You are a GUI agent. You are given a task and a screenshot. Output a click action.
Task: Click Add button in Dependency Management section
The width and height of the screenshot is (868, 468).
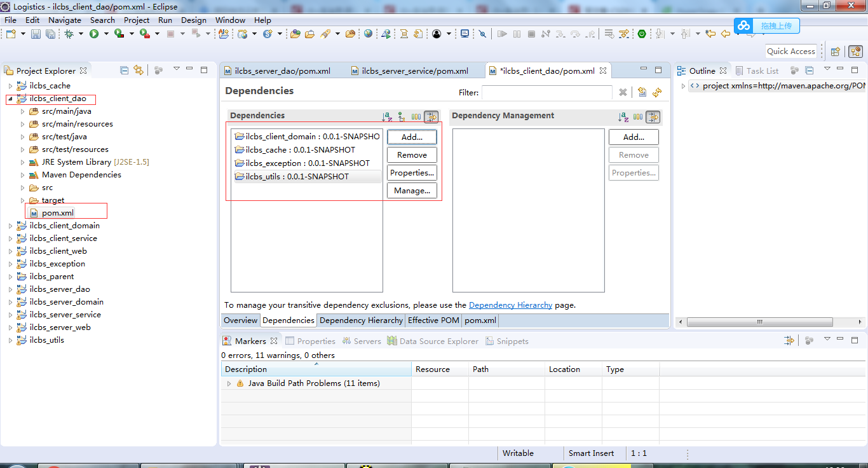click(x=634, y=137)
